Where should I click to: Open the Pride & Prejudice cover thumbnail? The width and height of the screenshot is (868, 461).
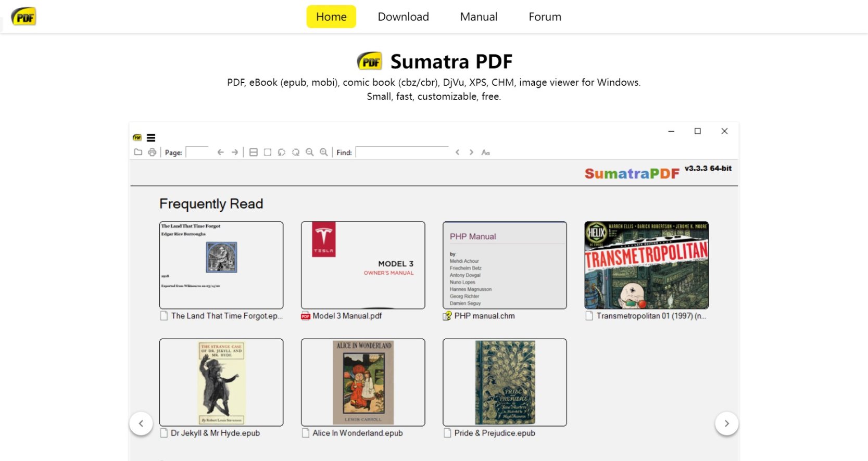pos(505,382)
